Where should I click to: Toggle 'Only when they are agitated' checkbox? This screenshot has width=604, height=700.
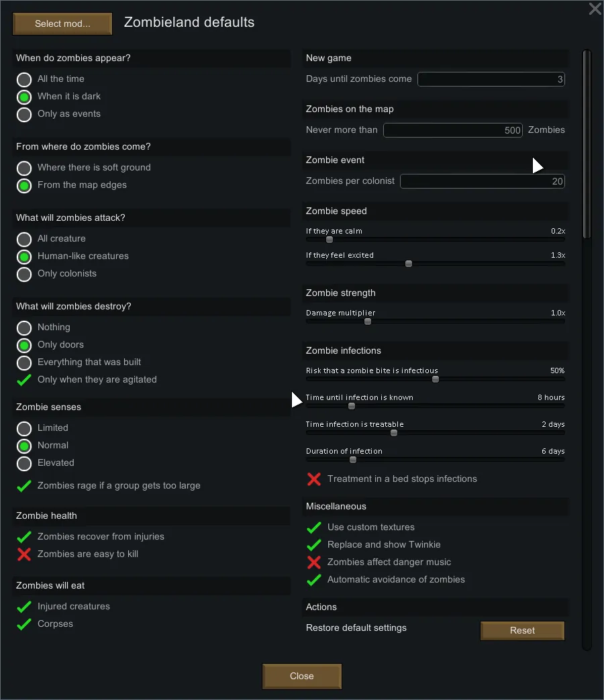tap(24, 380)
